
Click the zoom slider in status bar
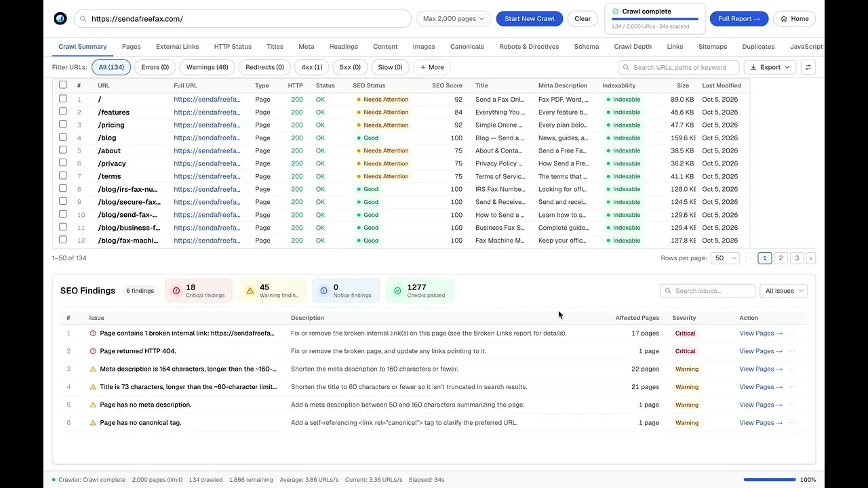tap(770, 480)
